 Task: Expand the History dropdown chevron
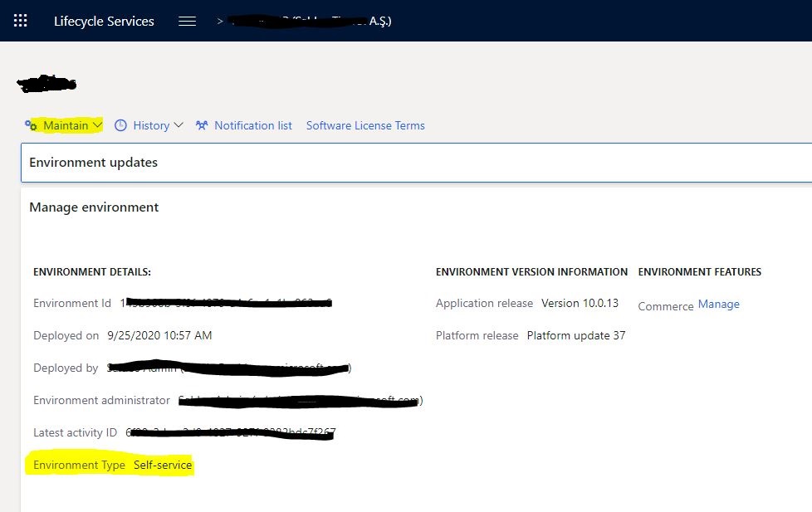[179, 125]
